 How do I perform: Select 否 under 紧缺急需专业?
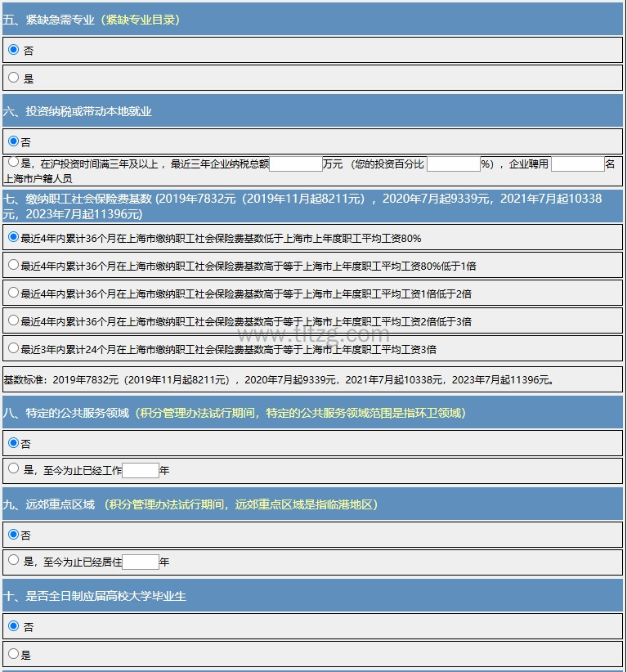(13, 50)
